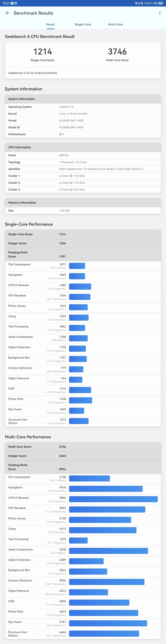
Task: Tap the Cluster 3 CPU row
Action: click(83, 190)
